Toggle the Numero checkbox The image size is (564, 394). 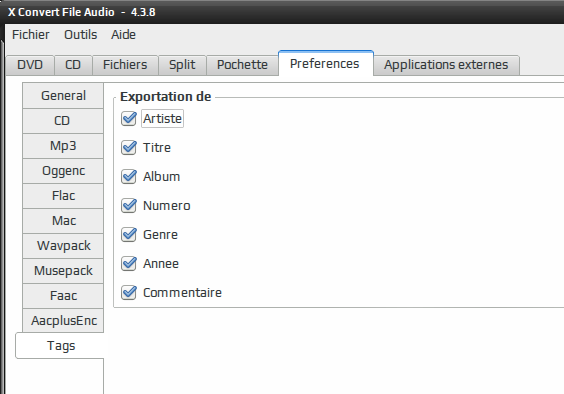click(128, 206)
